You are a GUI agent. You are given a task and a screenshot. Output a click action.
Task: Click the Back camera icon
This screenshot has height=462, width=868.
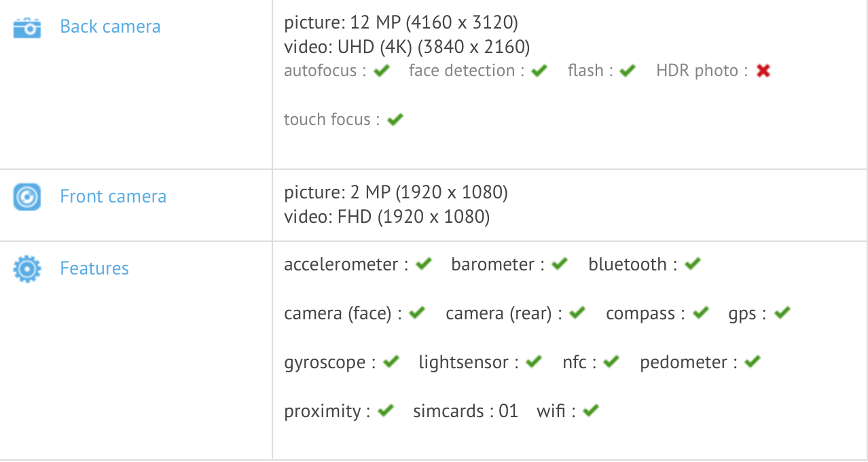point(27,28)
